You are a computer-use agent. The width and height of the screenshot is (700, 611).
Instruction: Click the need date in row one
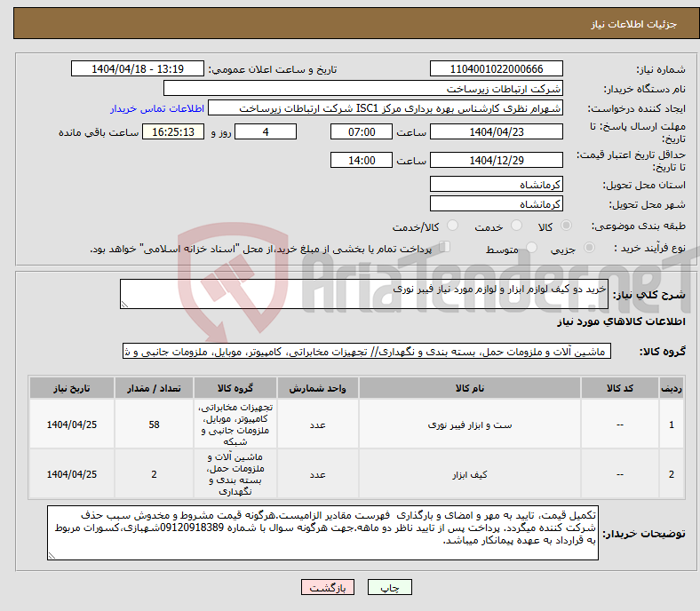click(x=72, y=425)
